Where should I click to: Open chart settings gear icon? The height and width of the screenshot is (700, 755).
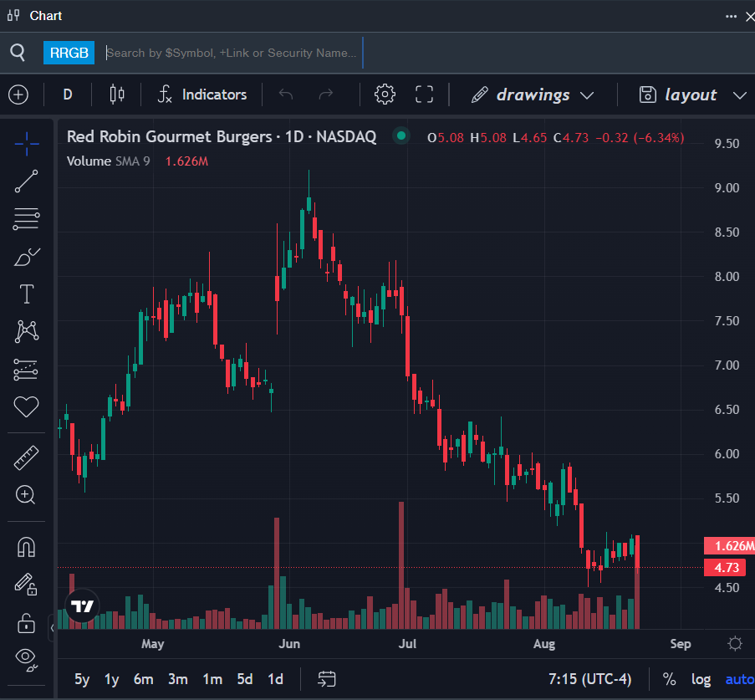[385, 95]
